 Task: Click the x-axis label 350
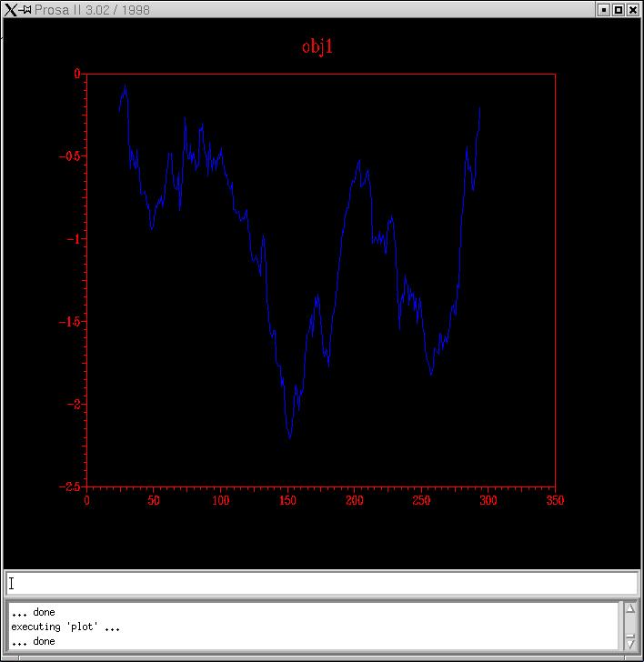point(555,501)
